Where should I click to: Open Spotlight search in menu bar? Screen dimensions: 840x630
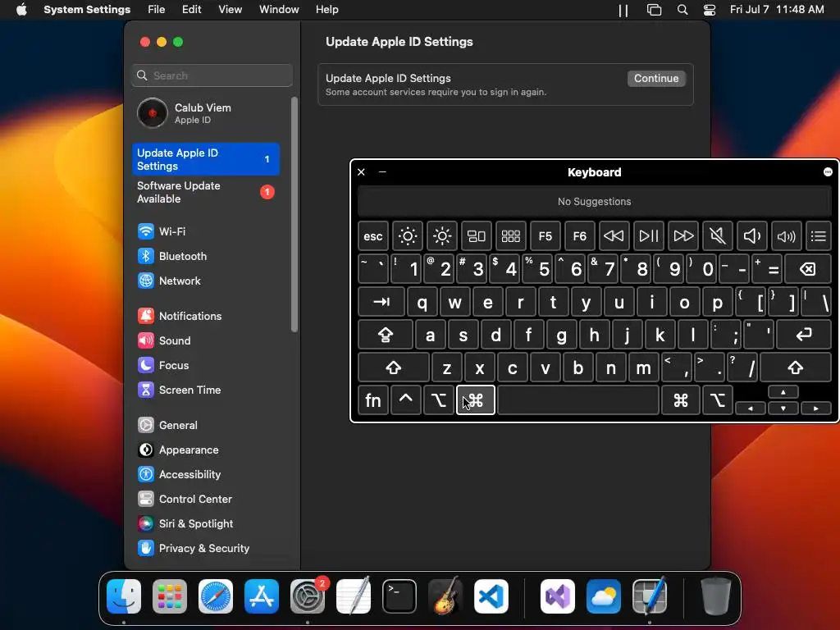coord(682,10)
